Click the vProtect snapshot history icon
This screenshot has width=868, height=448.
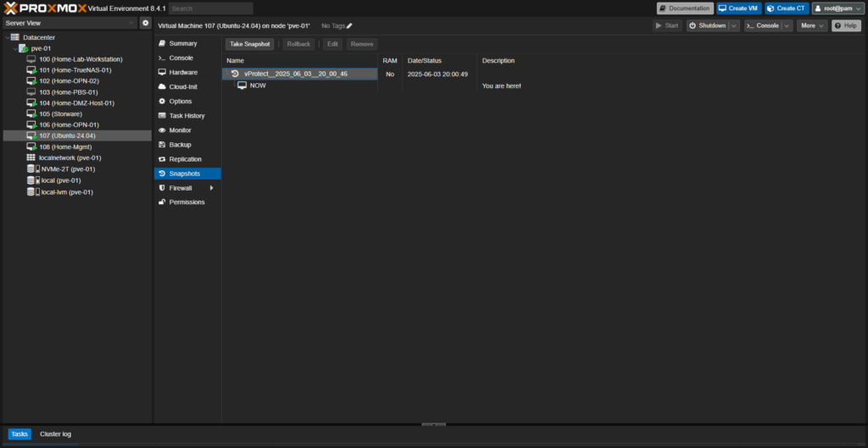coord(235,75)
